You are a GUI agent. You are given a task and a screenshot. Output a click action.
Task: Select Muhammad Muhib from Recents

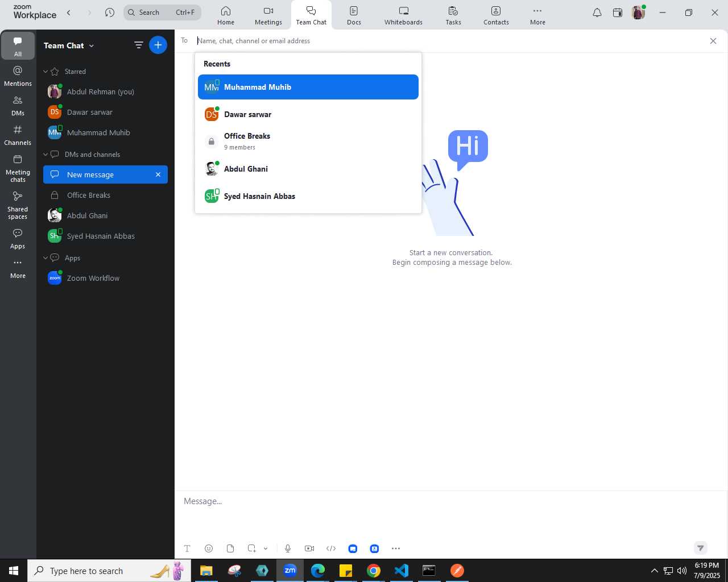click(308, 87)
